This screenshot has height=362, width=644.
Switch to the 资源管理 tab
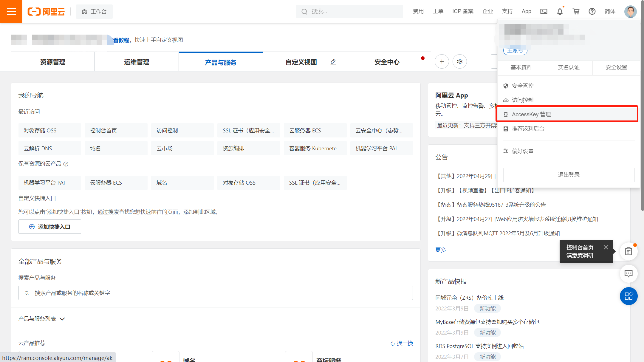pos(52,62)
